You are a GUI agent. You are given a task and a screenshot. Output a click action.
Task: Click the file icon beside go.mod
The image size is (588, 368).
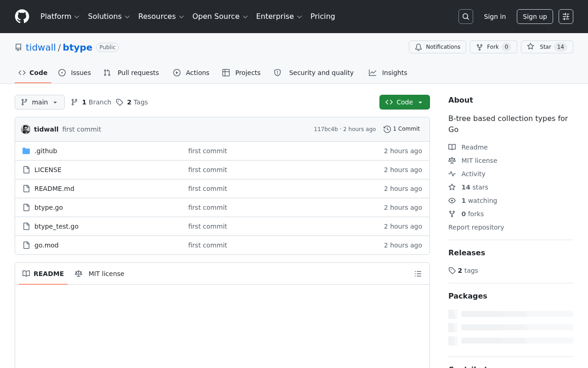point(26,245)
